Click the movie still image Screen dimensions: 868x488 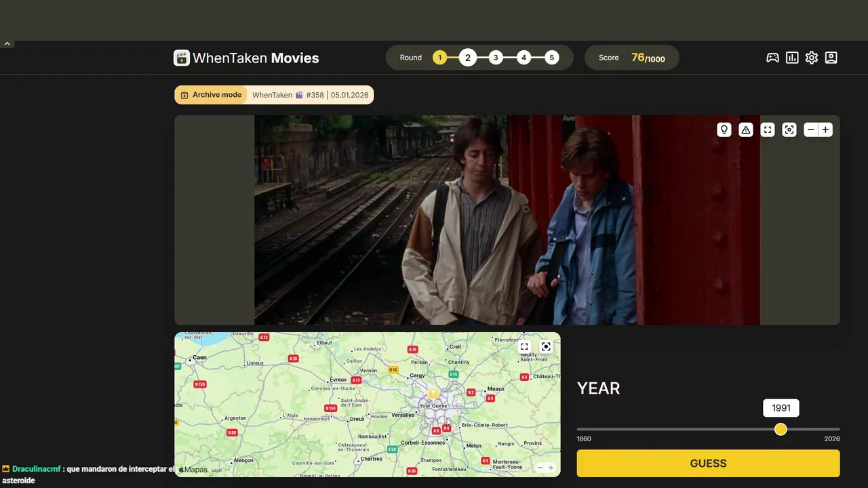click(507, 220)
